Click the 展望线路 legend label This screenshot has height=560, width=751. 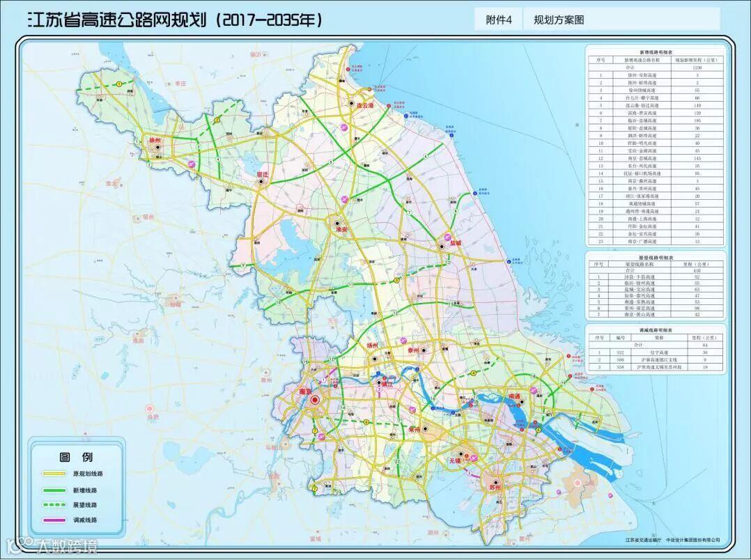coord(85,505)
